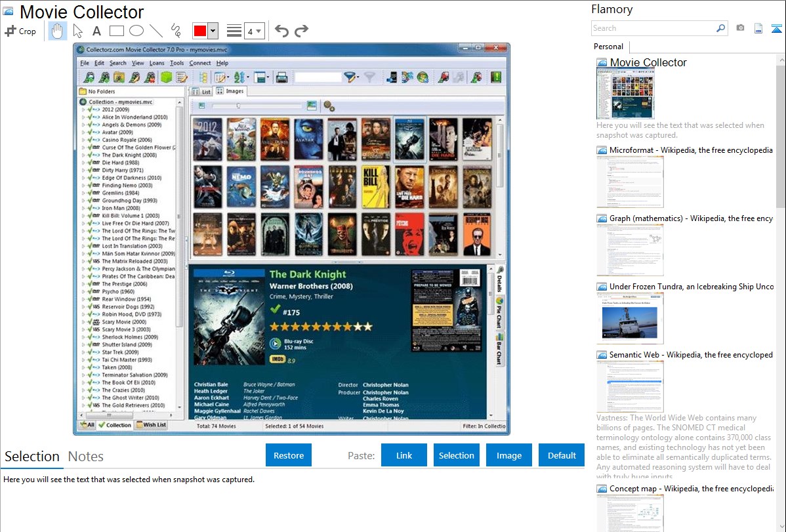Click the green exit door icon in snapshot toolbar
This screenshot has width=786, height=532.
[496, 77]
